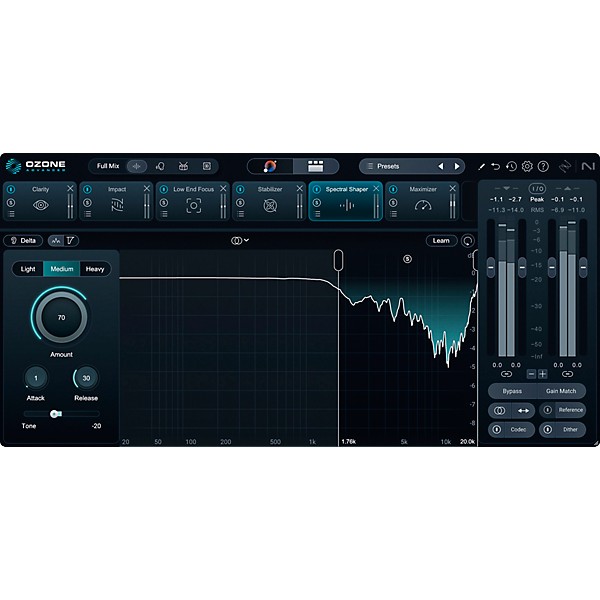Select the Medium mode

tap(62, 269)
